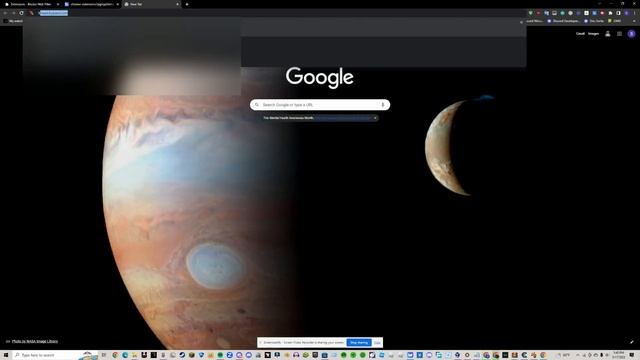Open the taskbar clock and date
The height and width of the screenshot is (360, 640).
click(619, 355)
